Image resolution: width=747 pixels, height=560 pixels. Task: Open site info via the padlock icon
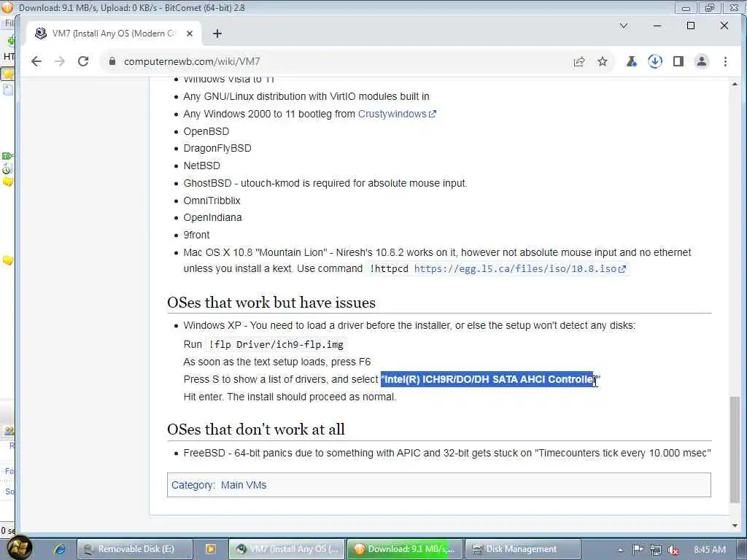click(112, 61)
